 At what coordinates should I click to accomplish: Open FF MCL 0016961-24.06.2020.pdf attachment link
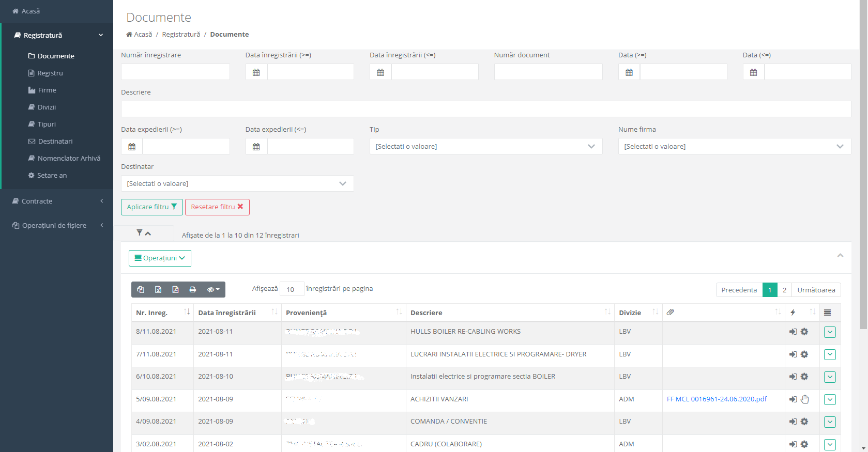[x=717, y=399]
